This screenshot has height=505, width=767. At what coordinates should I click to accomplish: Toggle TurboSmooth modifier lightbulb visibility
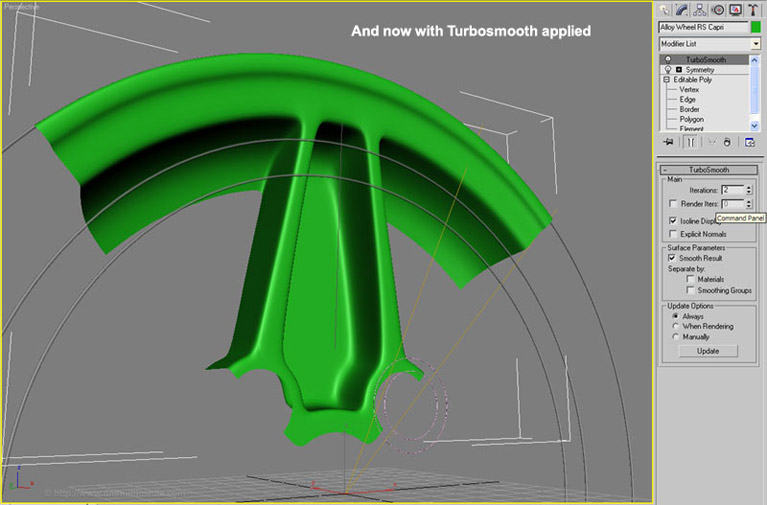point(666,60)
